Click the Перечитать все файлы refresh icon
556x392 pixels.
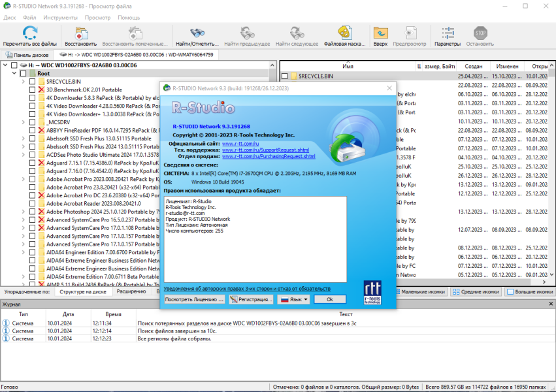tap(30, 33)
